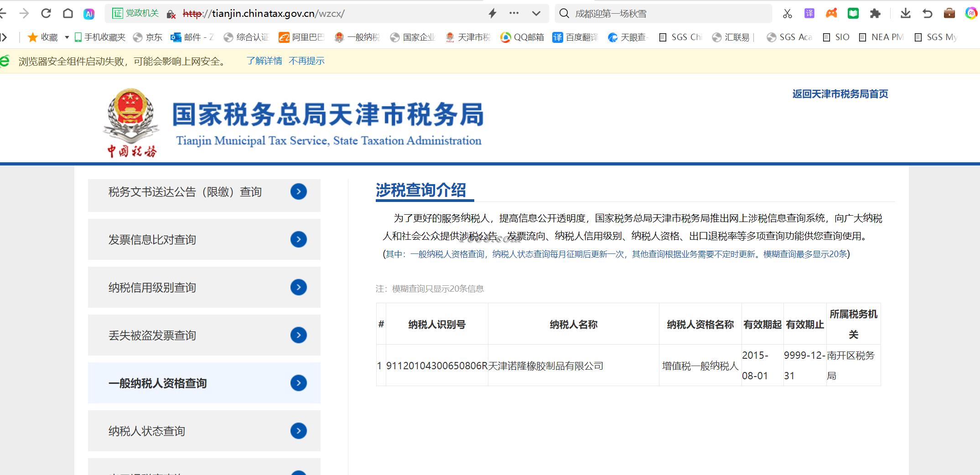Click the undo restore-tab icon

click(x=928, y=14)
